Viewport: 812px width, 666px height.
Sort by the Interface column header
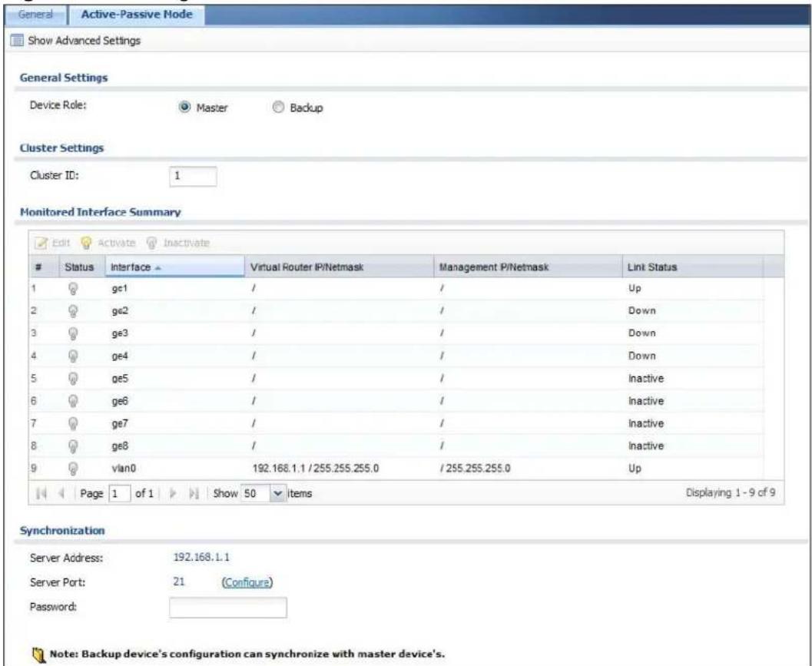pos(174,267)
